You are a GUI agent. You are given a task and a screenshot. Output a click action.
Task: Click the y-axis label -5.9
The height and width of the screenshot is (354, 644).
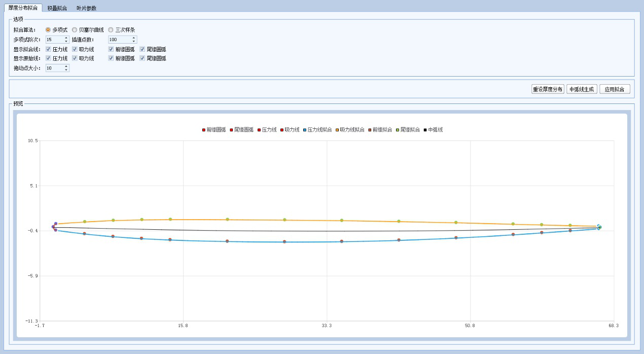click(x=32, y=276)
